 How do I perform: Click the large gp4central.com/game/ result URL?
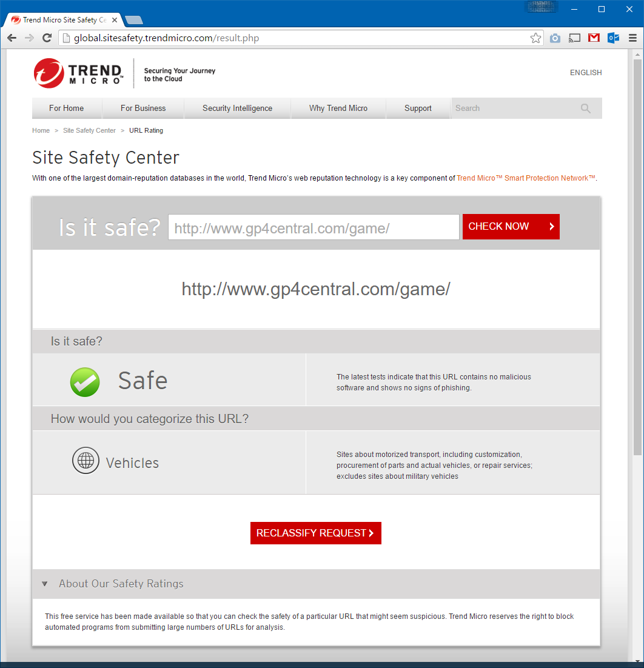click(x=316, y=289)
